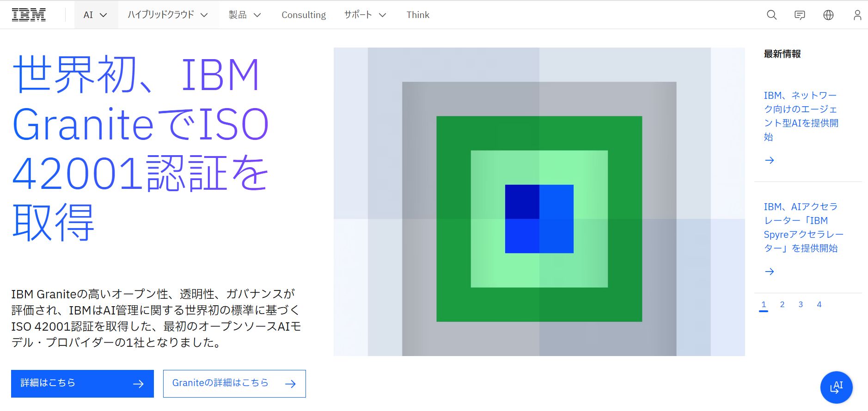Screen dimensions: 868x411
Task: Go to news page 2
Action: (782, 305)
